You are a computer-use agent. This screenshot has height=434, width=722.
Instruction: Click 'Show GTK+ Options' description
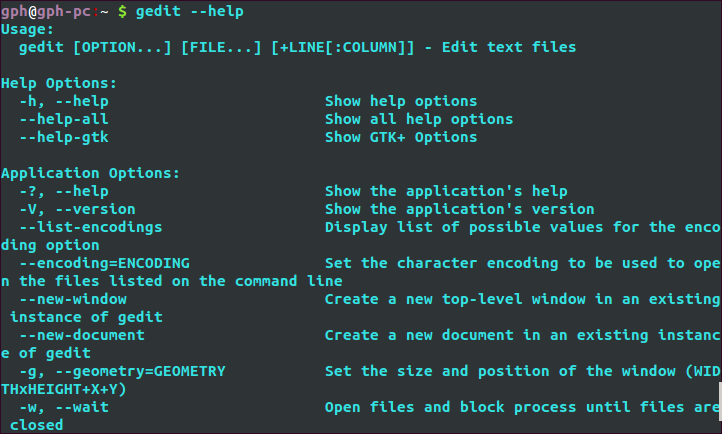coord(401,137)
